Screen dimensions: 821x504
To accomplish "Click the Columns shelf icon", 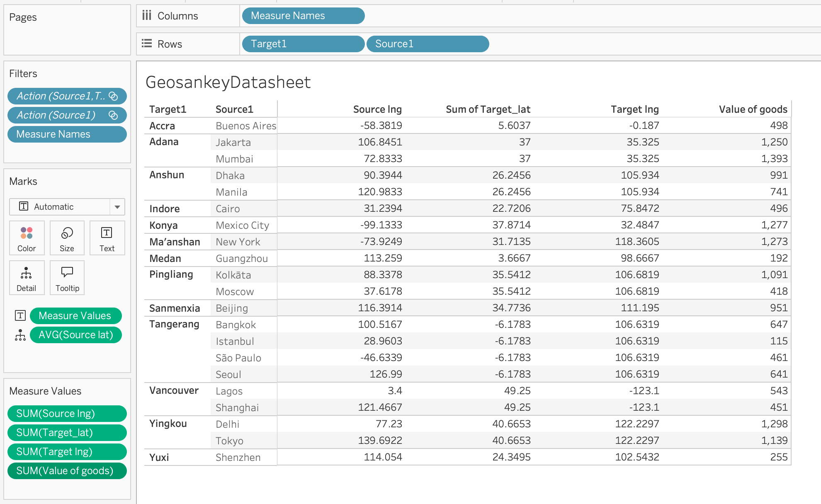I will (x=147, y=16).
